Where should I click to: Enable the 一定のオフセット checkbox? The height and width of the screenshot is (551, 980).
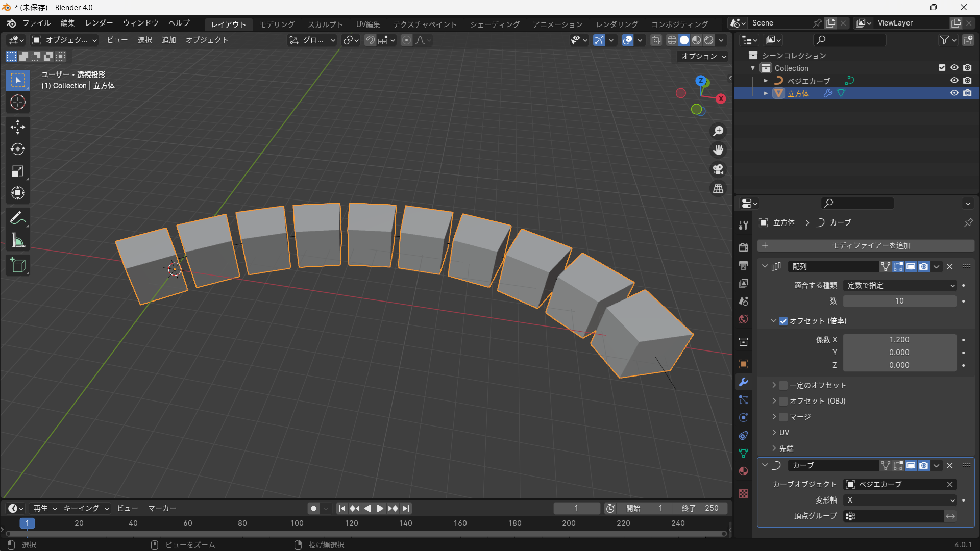(x=783, y=385)
